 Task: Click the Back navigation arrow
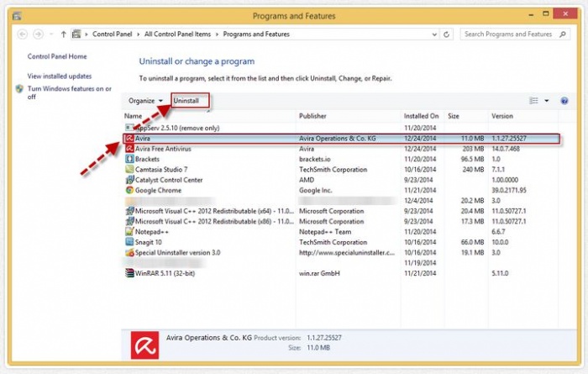(x=23, y=34)
